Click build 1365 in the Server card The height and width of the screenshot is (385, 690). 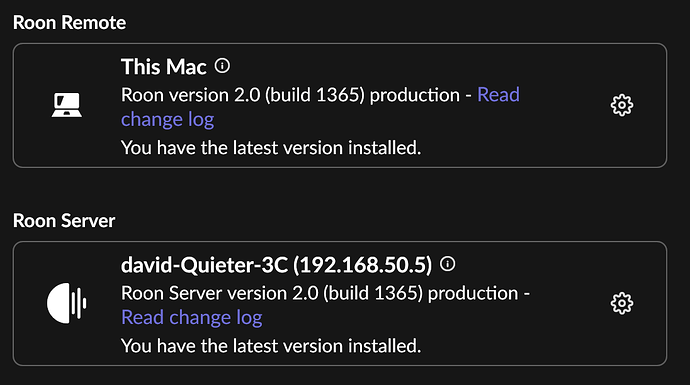(373, 293)
